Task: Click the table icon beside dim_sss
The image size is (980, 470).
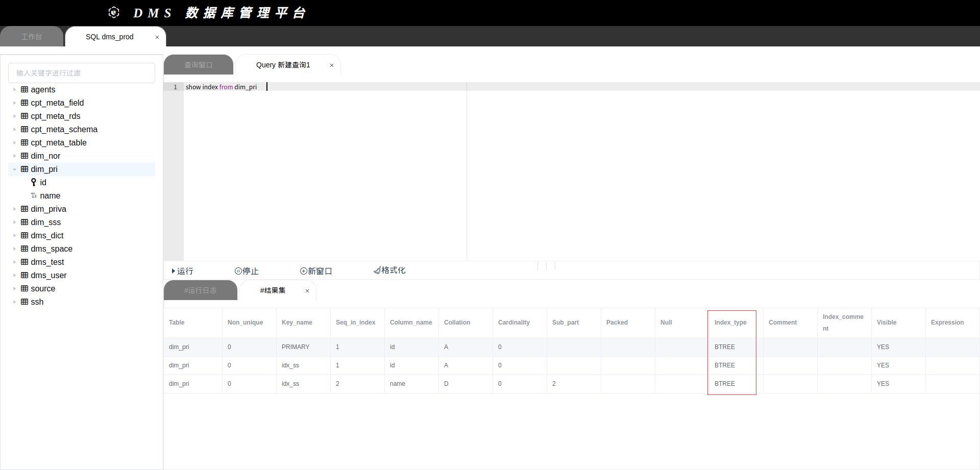Action: tap(24, 222)
